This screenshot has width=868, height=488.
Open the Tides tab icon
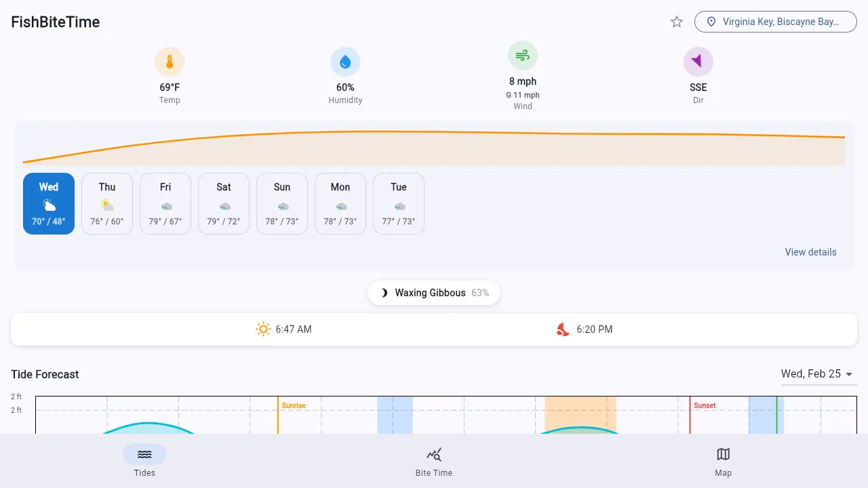[x=144, y=454]
